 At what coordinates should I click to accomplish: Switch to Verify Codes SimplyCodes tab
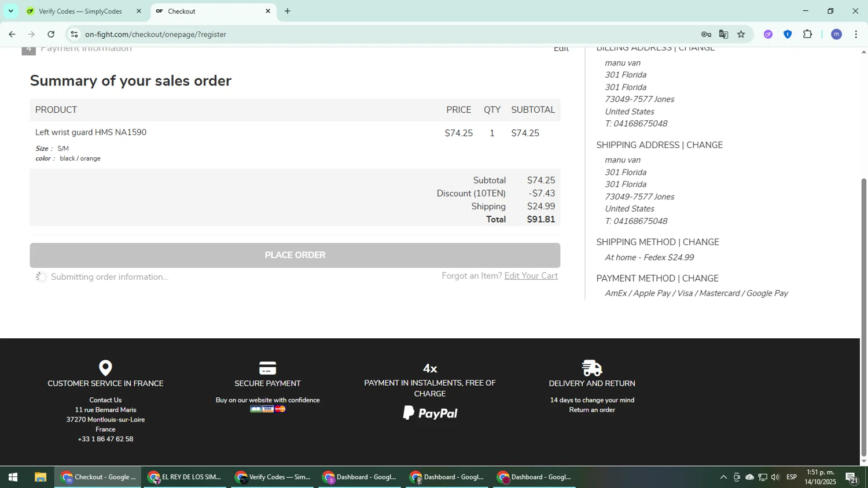(80, 11)
